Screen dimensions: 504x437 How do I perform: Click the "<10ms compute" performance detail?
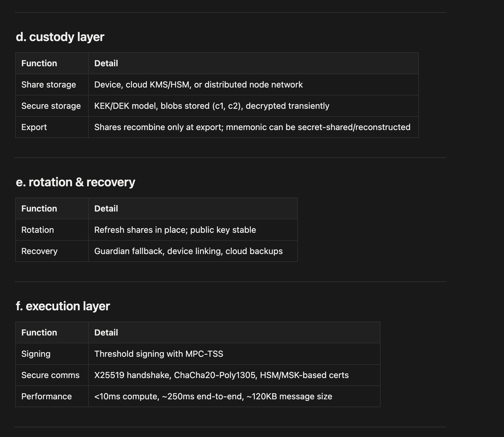click(213, 396)
